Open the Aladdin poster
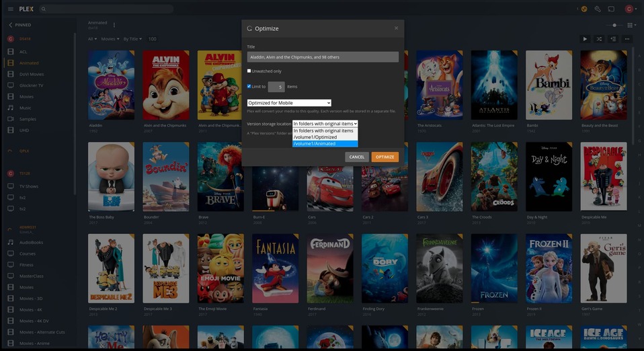 [112, 85]
